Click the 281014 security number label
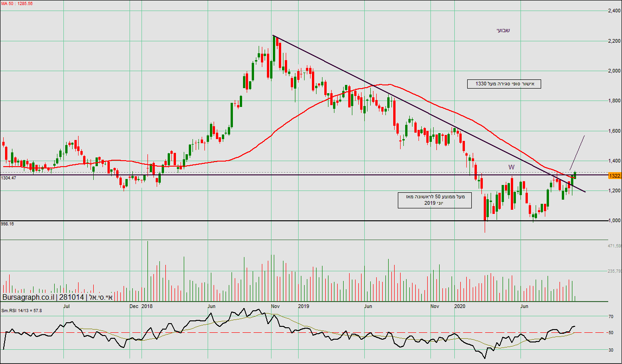 pyautogui.click(x=72, y=297)
